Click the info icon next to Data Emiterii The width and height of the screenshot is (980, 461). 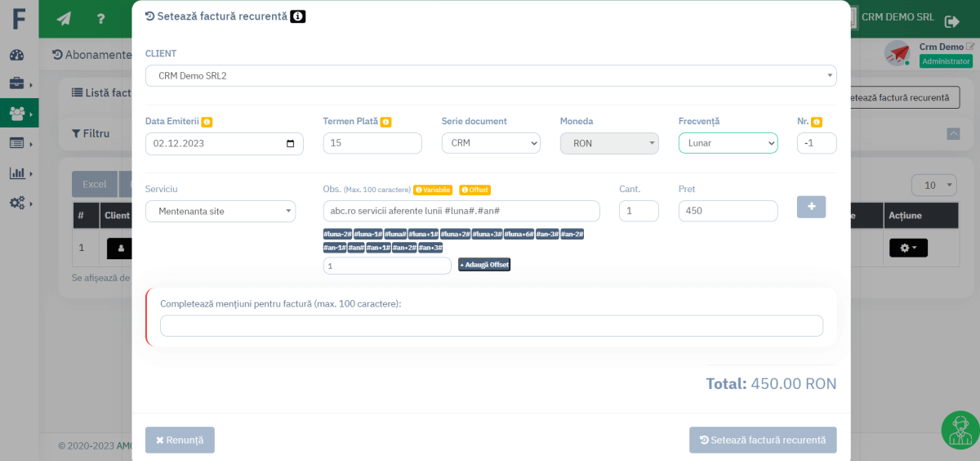pyautogui.click(x=207, y=122)
